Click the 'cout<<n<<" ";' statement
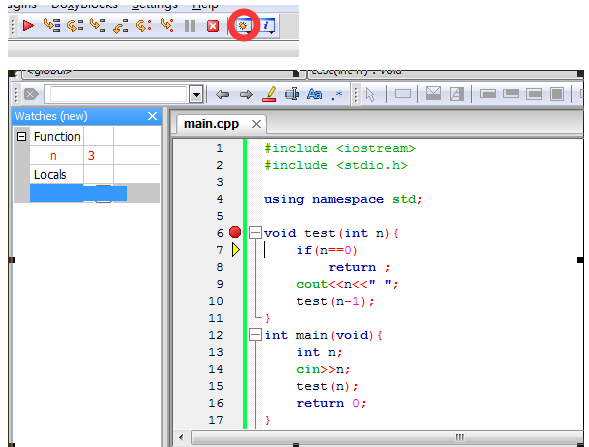589x447 pixels. pyautogui.click(x=347, y=284)
